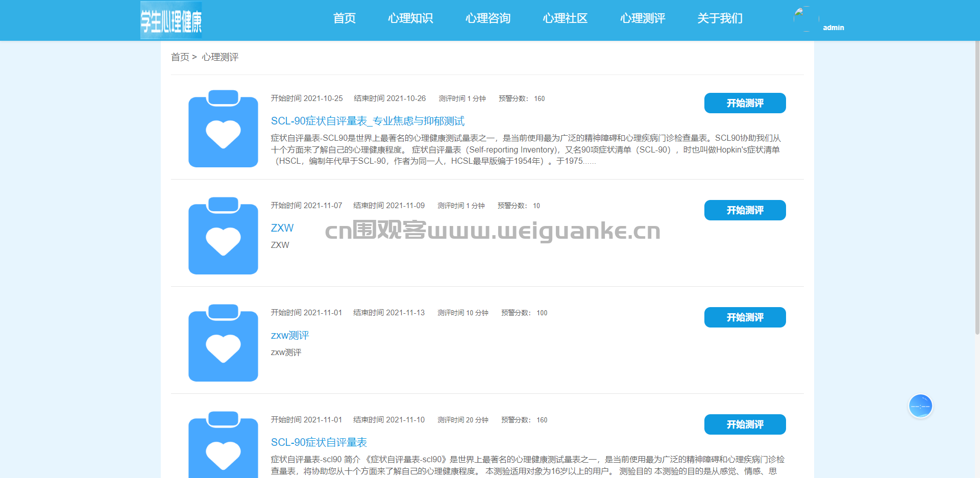Viewport: 980px width, 478px height.
Task: Start the SCL-90 专业焦虑与抑郁测试 assessment
Action: [x=745, y=103]
